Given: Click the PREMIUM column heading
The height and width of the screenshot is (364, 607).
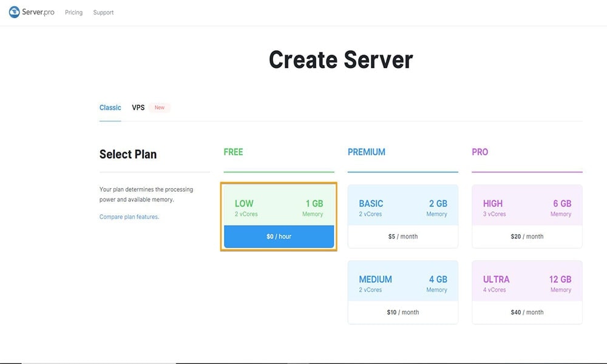Looking at the screenshot, I should (366, 152).
